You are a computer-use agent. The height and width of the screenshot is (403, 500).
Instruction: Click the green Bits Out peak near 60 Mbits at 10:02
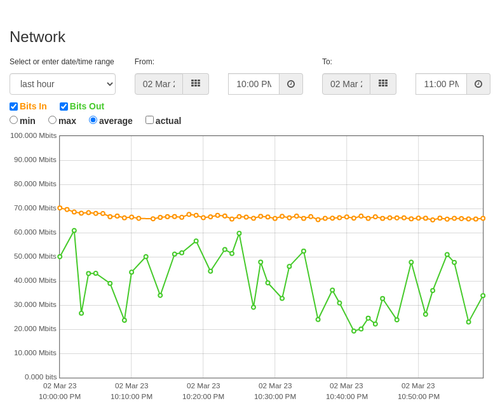74,231
